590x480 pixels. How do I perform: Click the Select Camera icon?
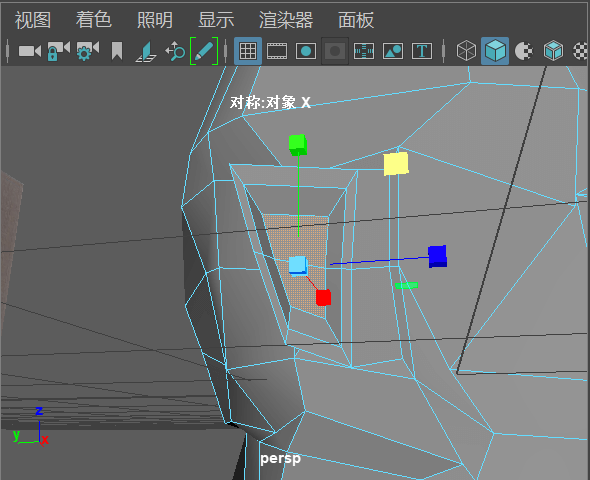point(30,51)
